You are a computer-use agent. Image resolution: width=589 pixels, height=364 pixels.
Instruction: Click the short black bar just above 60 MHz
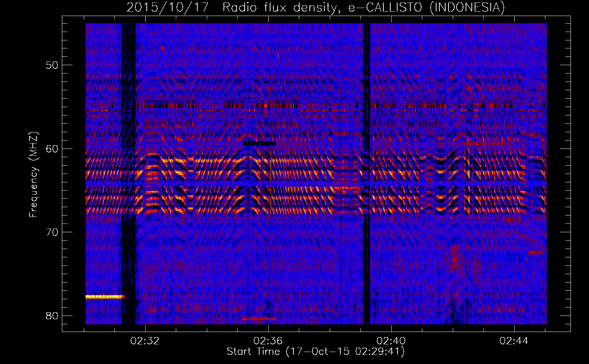coord(259,143)
